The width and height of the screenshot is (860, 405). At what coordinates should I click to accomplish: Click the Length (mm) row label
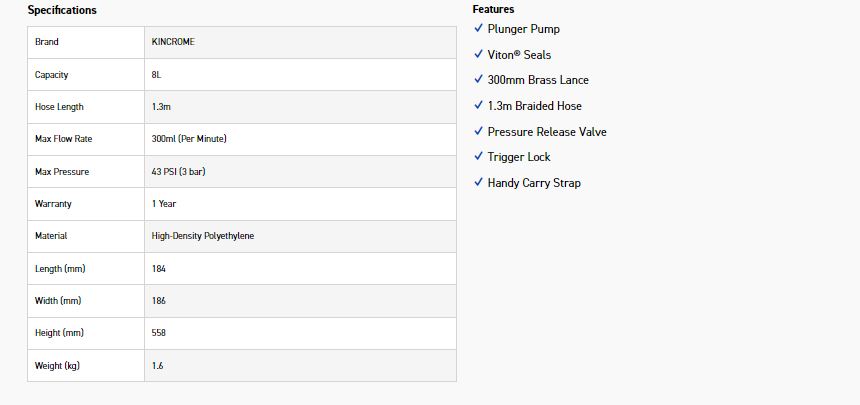click(x=58, y=269)
